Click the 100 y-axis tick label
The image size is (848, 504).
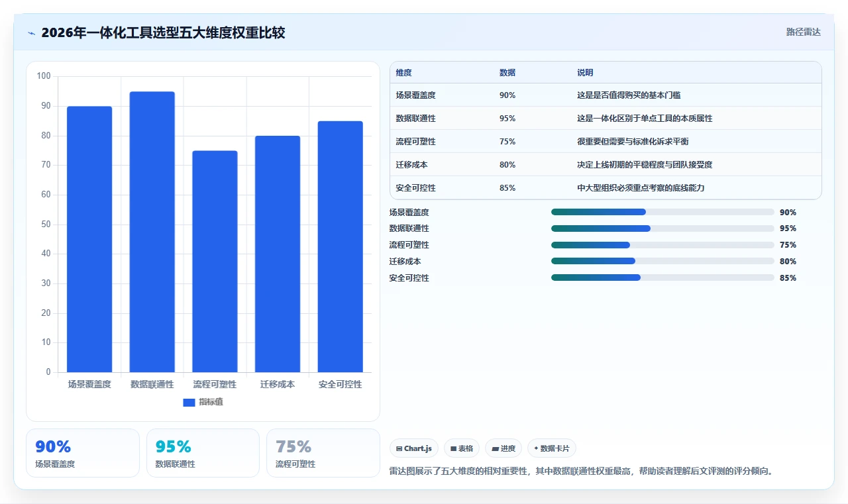(x=44, y=76)
